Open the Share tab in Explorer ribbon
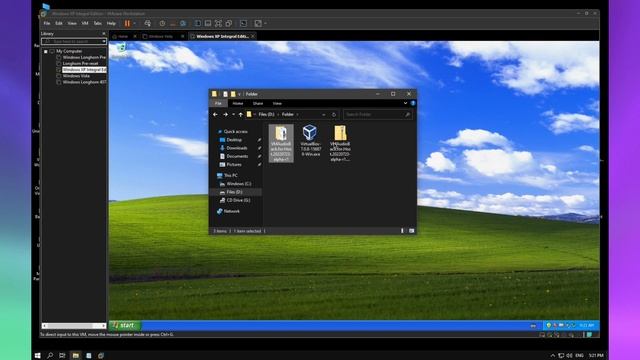The image size is (640, 360). [258, 103]
